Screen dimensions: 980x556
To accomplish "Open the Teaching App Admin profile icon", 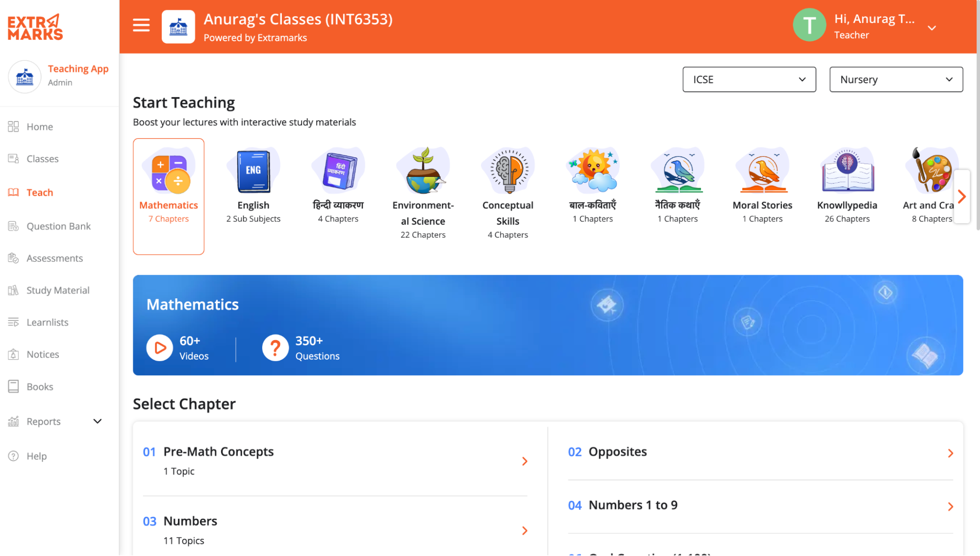I will (x=25, y=76).
